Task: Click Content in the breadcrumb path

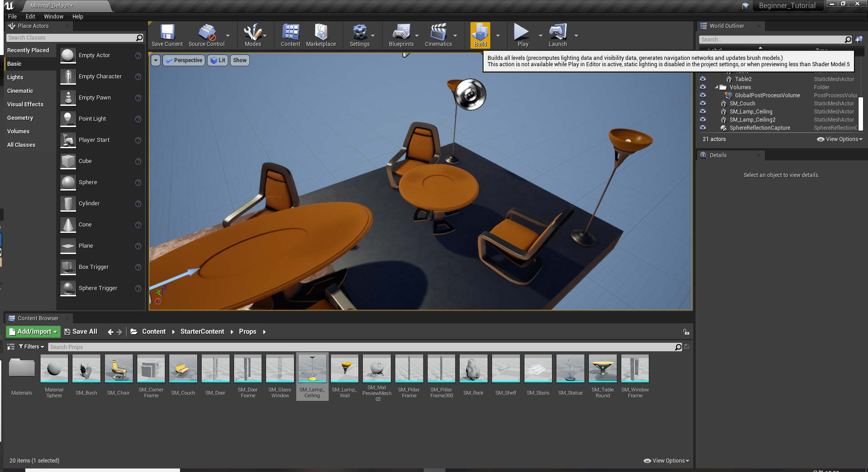Action: pos(154,332)
